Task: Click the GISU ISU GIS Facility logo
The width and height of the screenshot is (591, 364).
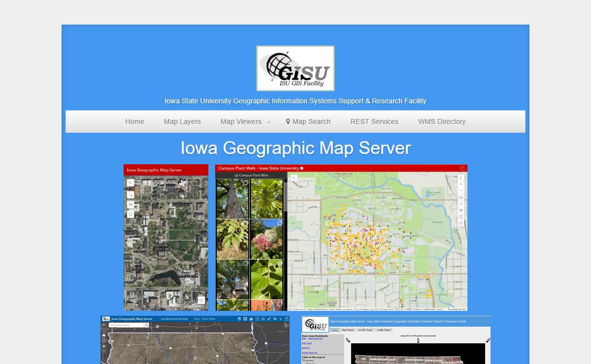Action: point(295,68)
